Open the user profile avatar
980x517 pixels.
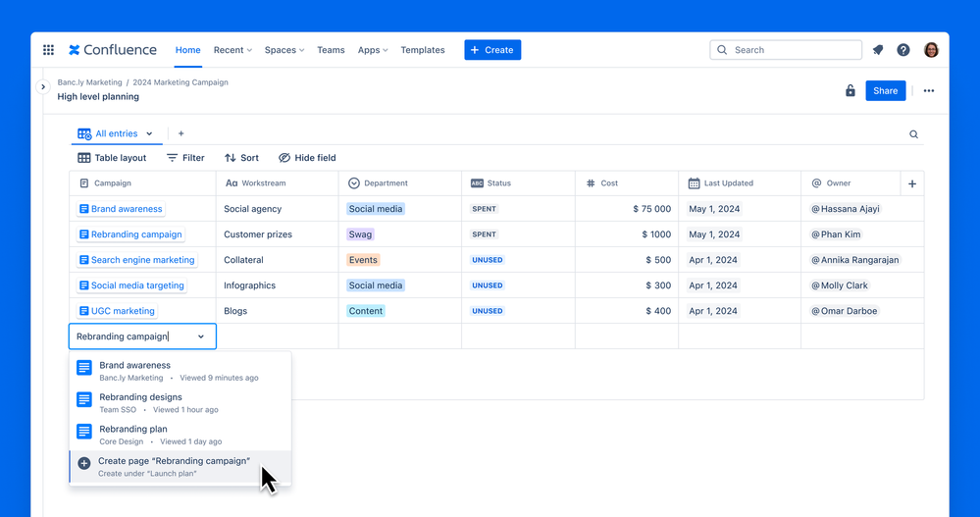click(x=931, y=50)
